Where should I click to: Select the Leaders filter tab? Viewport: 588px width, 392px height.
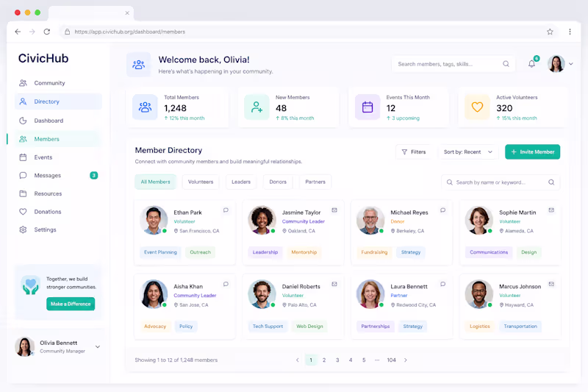(241, 182)
